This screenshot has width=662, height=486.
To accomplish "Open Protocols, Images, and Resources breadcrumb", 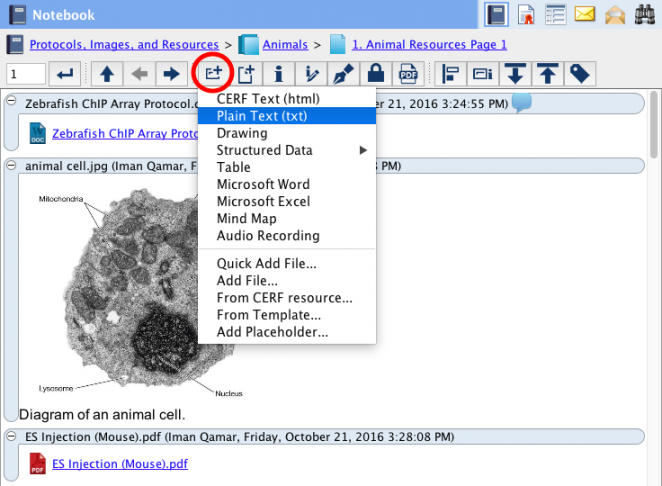I will tap(124, 45).
